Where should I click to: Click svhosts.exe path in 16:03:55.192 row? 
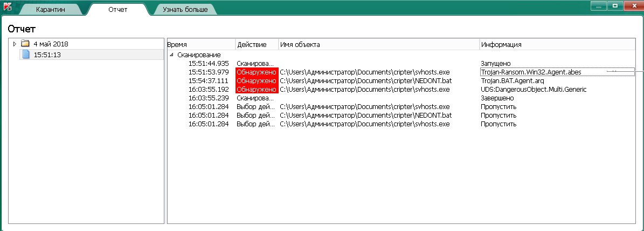(365, 89)
